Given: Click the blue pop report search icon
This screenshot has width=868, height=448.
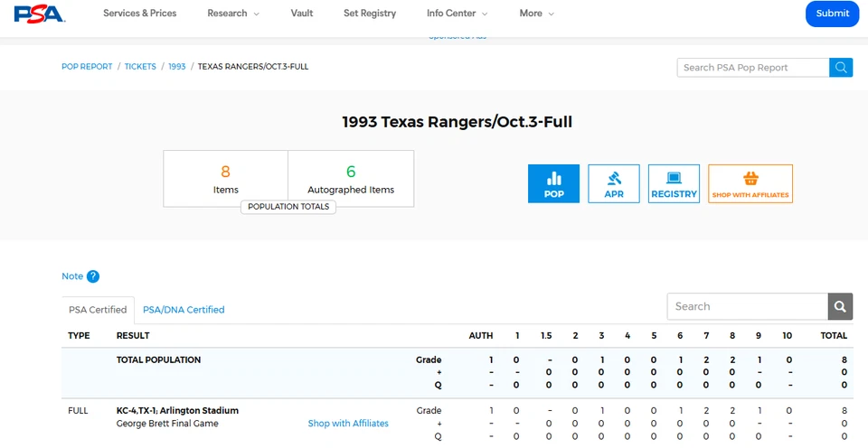Looking at the screenshot, I should tap(841, 68).
